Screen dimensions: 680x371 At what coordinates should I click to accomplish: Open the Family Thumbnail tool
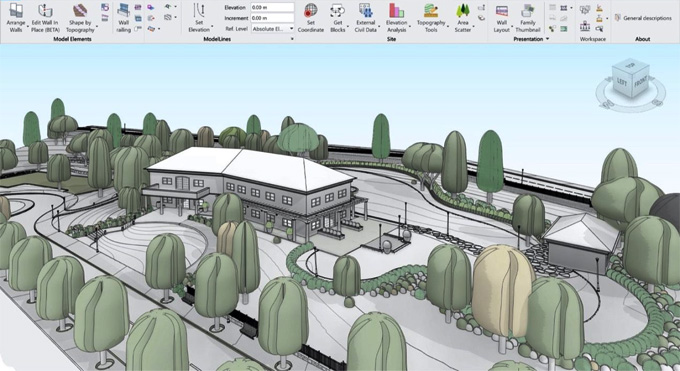528,17
